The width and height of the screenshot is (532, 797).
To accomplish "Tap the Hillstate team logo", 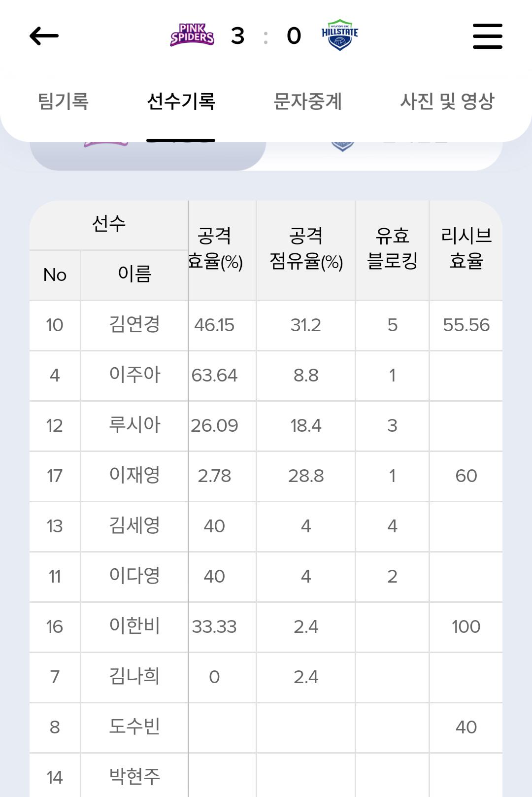I will pos(339,35).
